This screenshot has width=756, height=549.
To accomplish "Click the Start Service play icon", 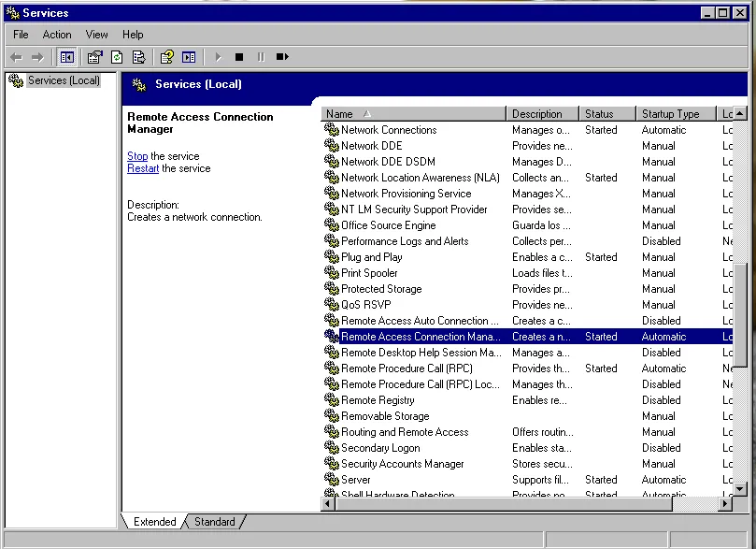I will click(x=218, y=57).
